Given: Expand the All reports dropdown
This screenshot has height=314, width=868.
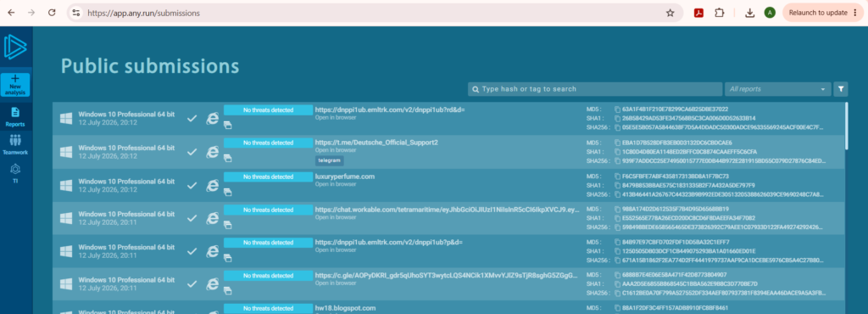Looking at the screenshot, I should tap(778, 89).
